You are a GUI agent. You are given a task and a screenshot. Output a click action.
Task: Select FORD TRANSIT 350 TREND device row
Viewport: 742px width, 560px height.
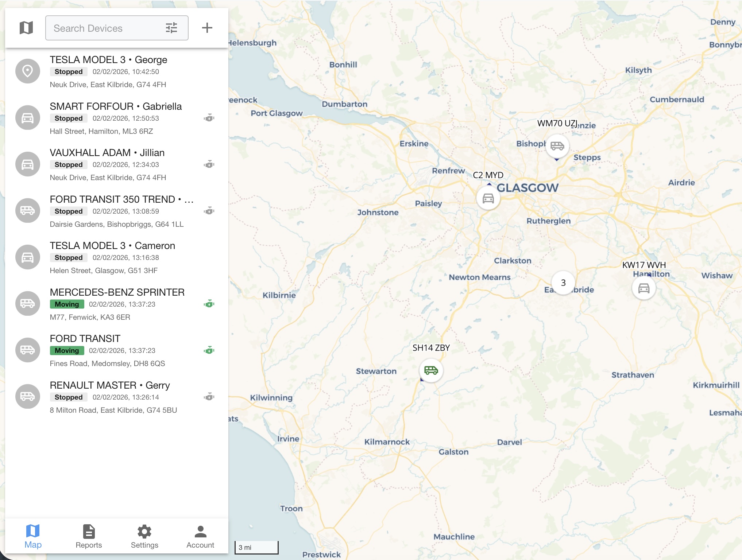(112, 199)
